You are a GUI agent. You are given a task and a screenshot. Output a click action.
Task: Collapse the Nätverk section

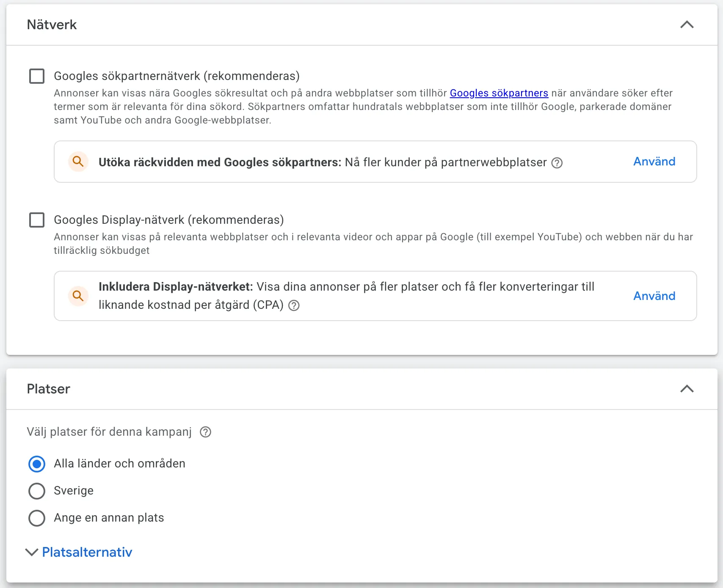pos(687,25)
